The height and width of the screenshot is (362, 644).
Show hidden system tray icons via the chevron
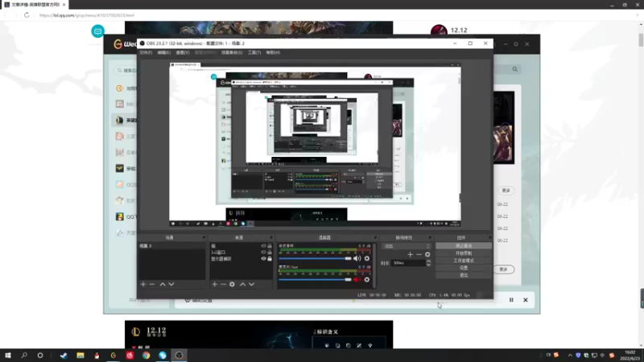(570, 356)
